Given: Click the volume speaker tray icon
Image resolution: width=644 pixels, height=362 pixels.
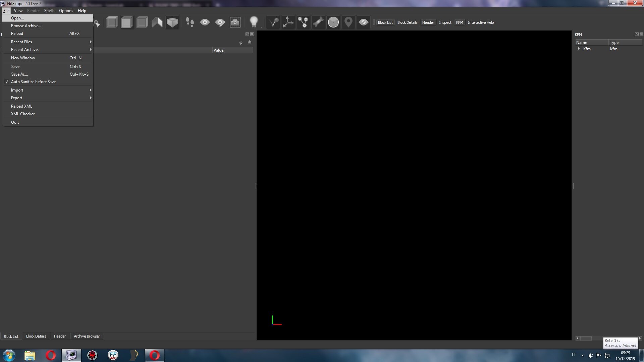Looking at the screenshot, I should [591, 356].
